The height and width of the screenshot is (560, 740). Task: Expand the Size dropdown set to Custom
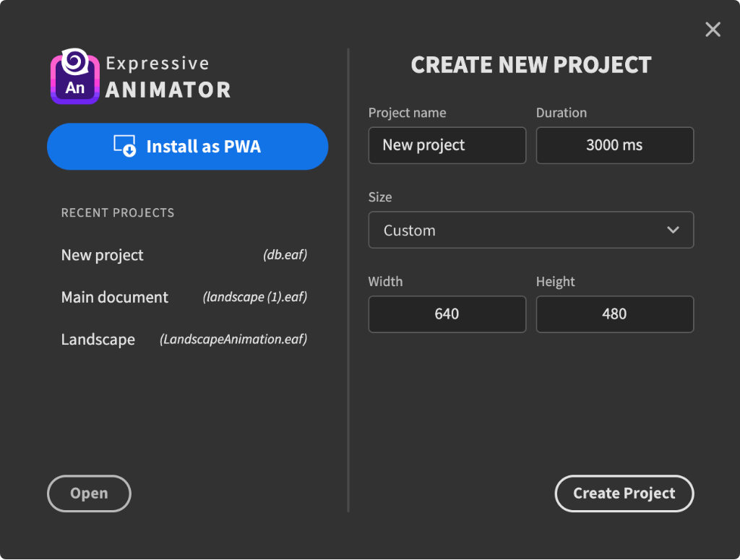[531, 230]
